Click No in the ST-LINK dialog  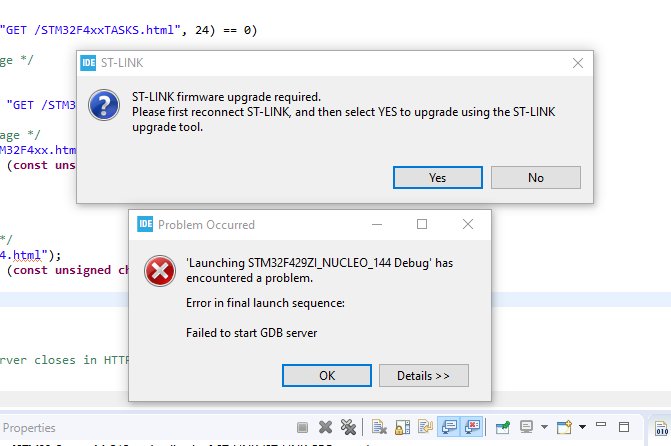536,178
